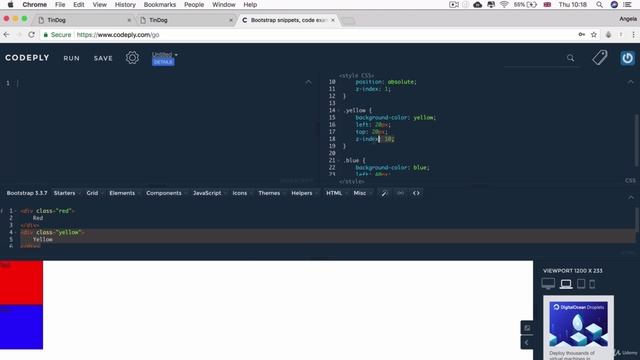640x360 pixels.
Task: Open the Bookmarks menu
Action: point(160,4)
